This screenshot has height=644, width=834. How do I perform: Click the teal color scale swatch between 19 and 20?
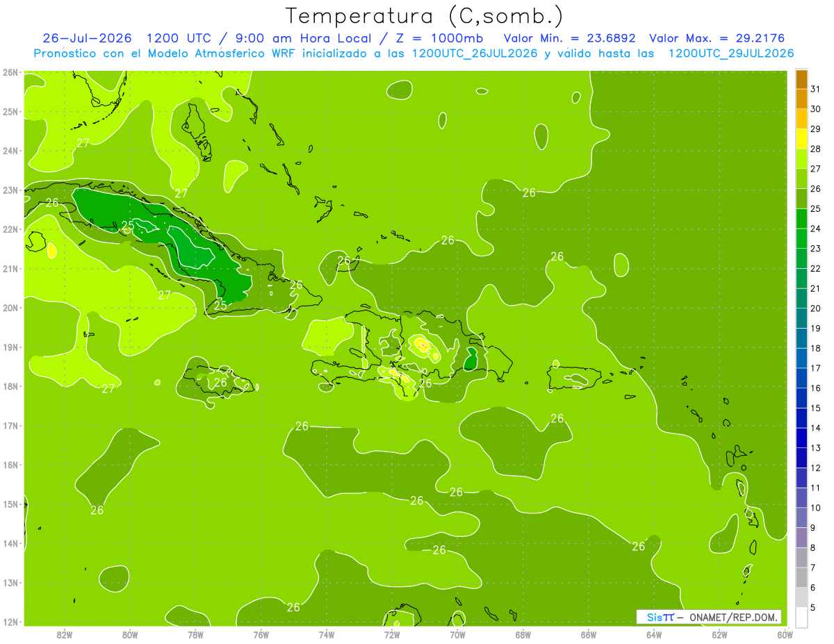801,318
